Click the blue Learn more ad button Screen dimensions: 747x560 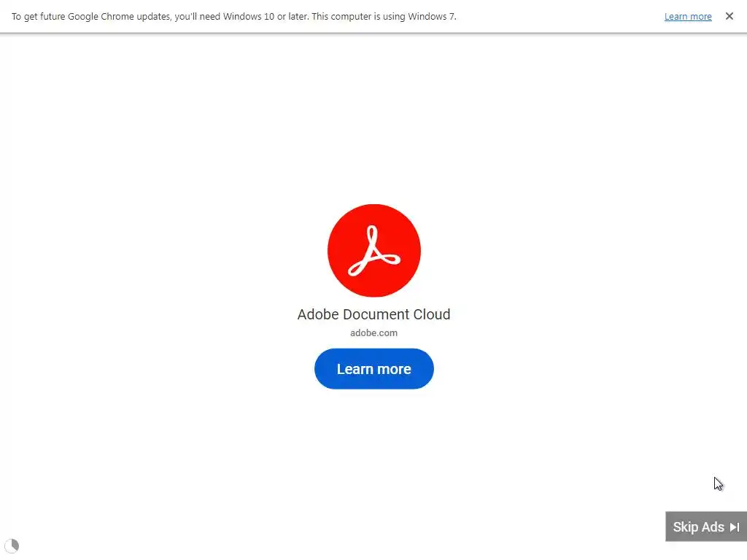coord(374,368)
